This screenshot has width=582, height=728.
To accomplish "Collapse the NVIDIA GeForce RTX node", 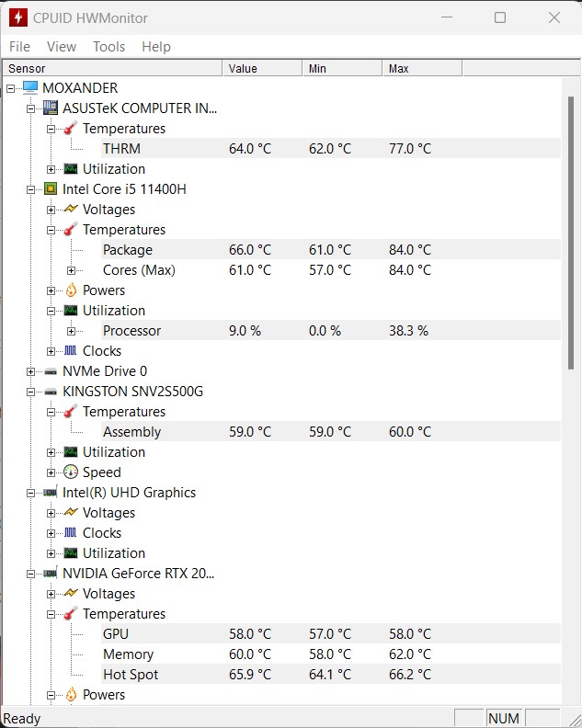I will [30, 574].
